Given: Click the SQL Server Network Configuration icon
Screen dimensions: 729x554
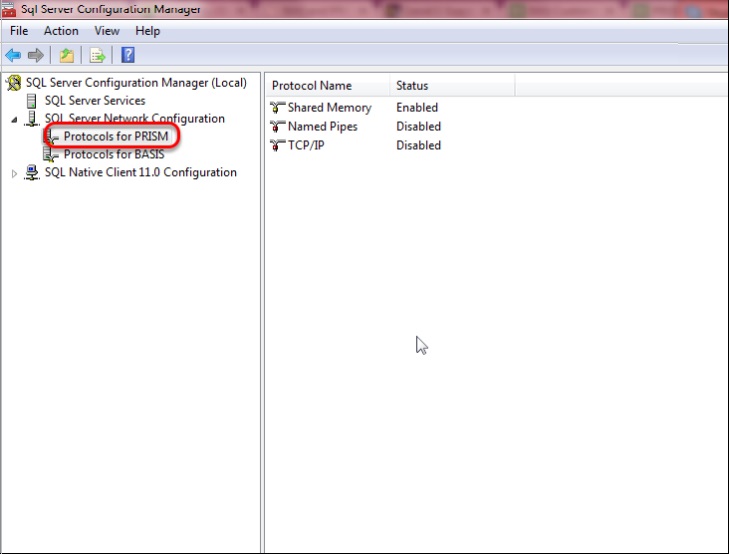Looking at the screenshot, I should tap(32, 119).
